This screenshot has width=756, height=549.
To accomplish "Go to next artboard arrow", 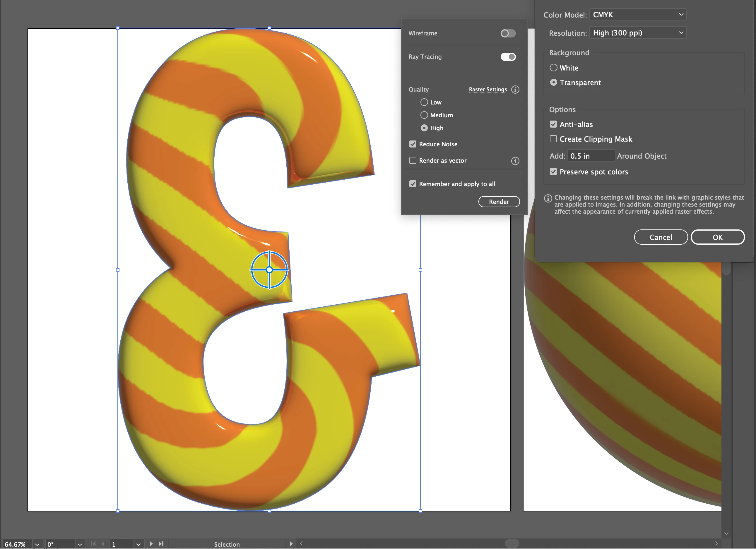I will (151, 544).
